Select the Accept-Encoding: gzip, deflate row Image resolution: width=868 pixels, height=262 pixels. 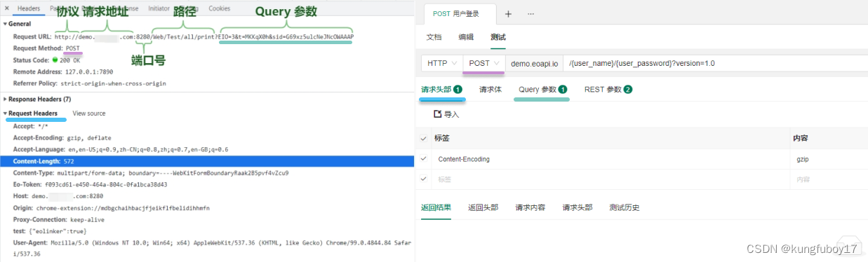pyautogui.click(x=62, y=138)
